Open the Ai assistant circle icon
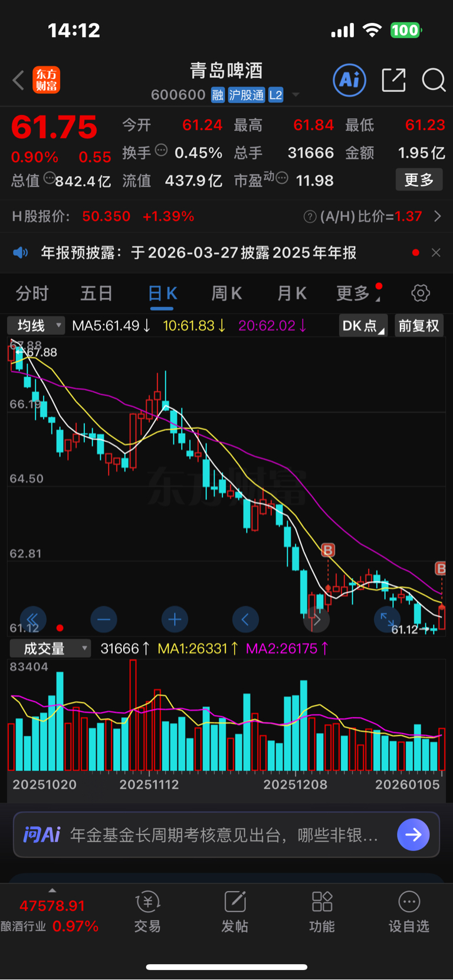 (x=350, y=80)
